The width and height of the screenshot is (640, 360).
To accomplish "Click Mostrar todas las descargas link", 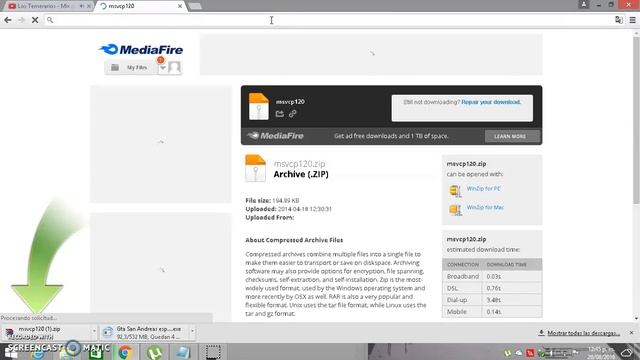I will click(583, 333).
